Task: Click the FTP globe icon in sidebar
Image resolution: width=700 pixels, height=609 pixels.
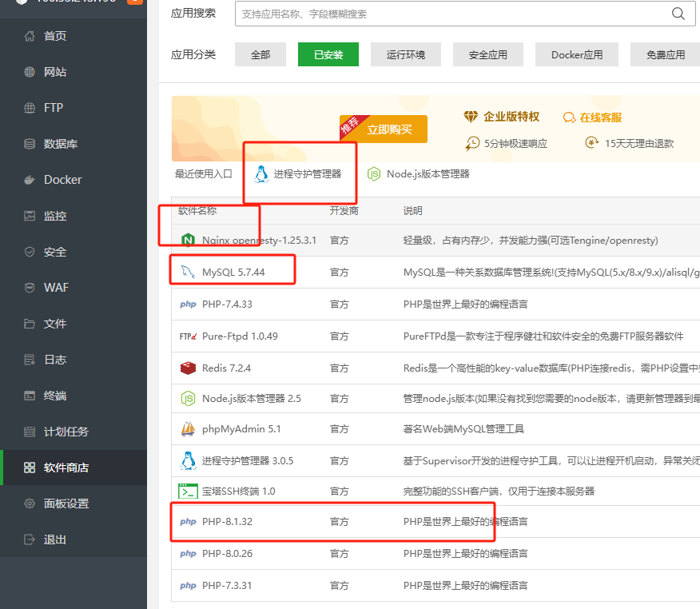Action: (x=30, y=108)
